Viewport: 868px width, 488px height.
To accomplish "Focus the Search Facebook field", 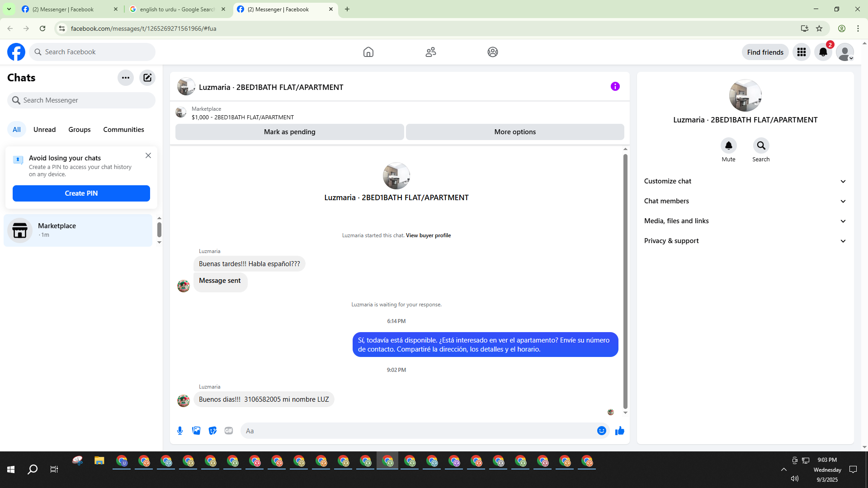I will point(92,52).
